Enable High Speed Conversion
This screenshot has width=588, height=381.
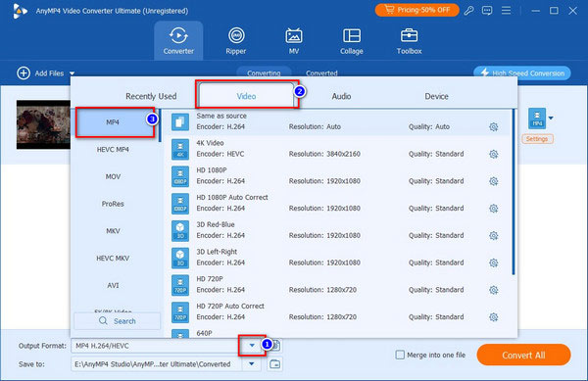pos(522,72)
